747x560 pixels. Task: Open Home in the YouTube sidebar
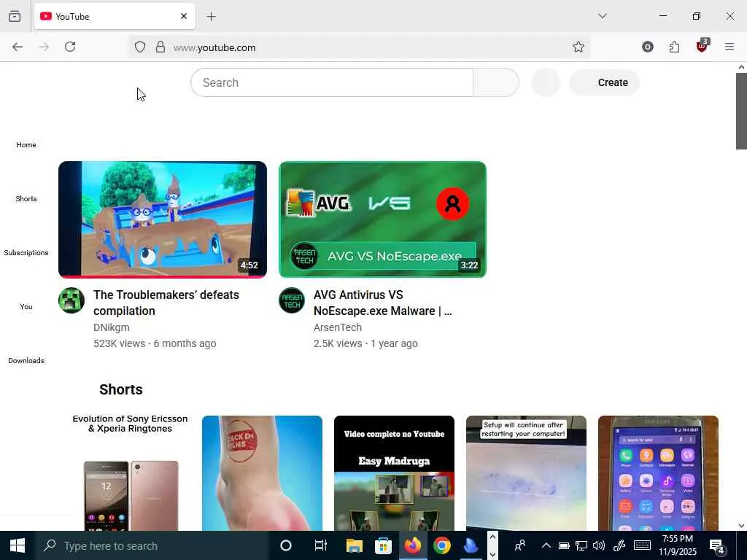26,145
